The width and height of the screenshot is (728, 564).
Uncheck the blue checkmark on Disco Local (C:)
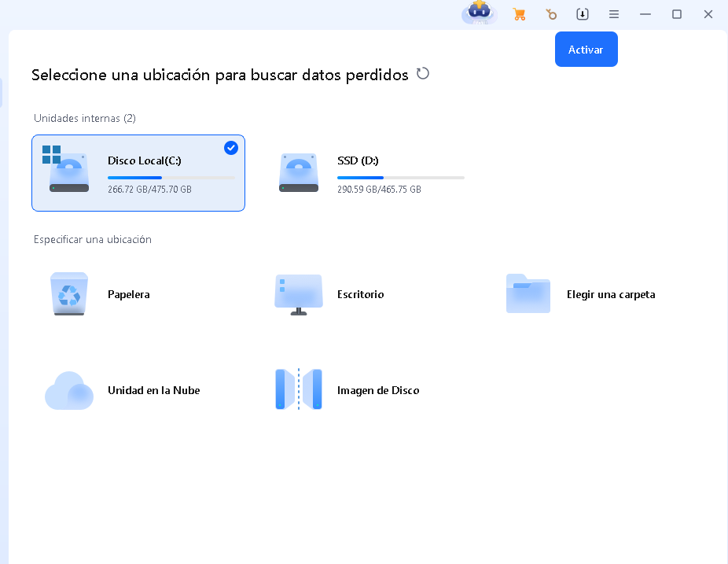[230, 148]
